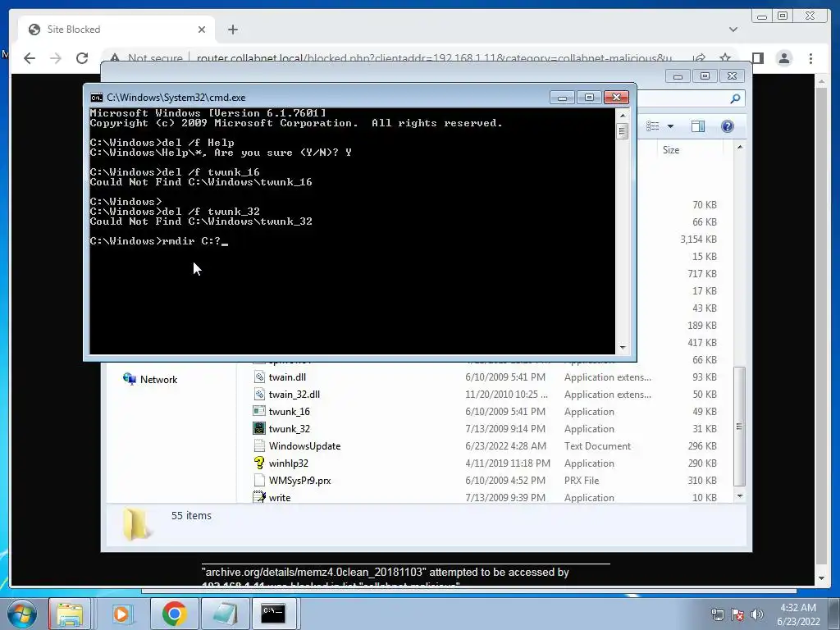Select the winhlp32 application
Screen dimensions: 840x630
pos(288,463)
